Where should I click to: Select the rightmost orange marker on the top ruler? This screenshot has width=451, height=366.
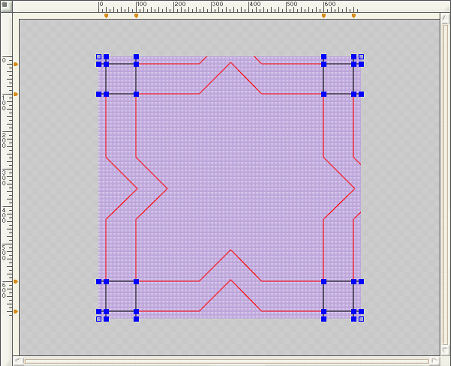pyautogui.click(x=354, y=16)
